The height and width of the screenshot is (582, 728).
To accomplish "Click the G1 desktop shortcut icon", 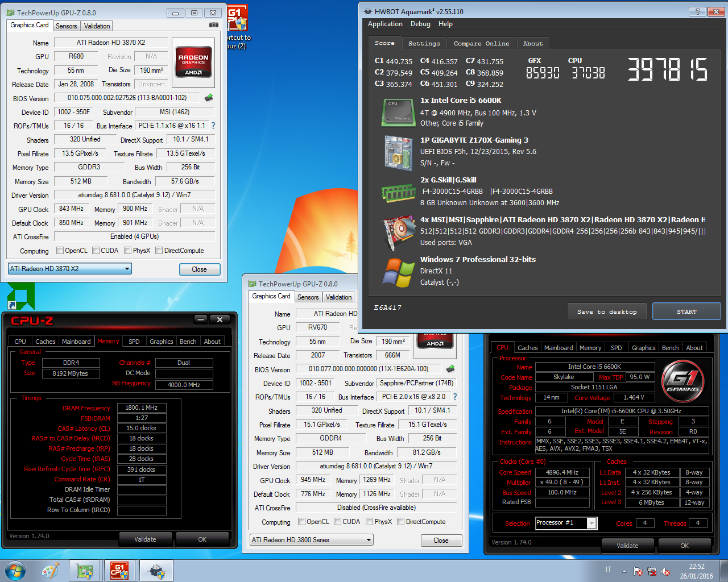I will [x=237, y=18].
